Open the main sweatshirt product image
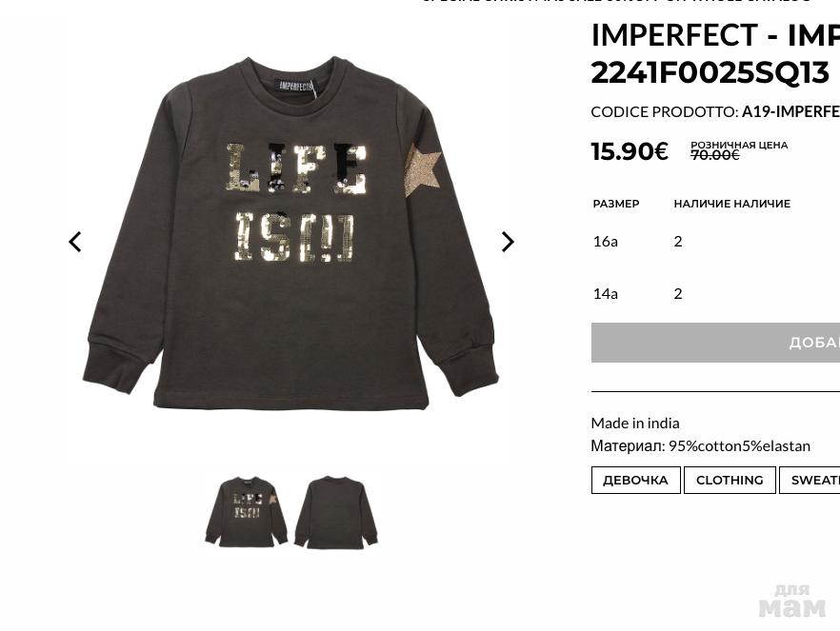The image size is (840, 631). (290, 238)
